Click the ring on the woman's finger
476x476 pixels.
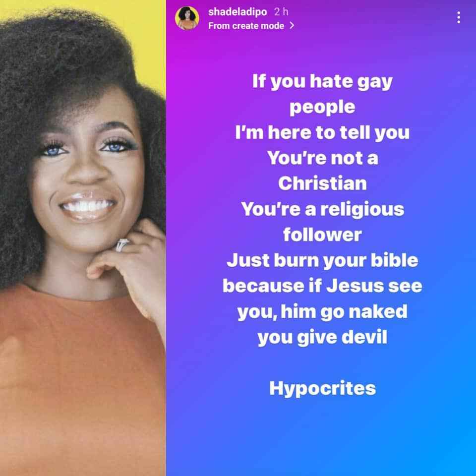[x=121, y=244]
